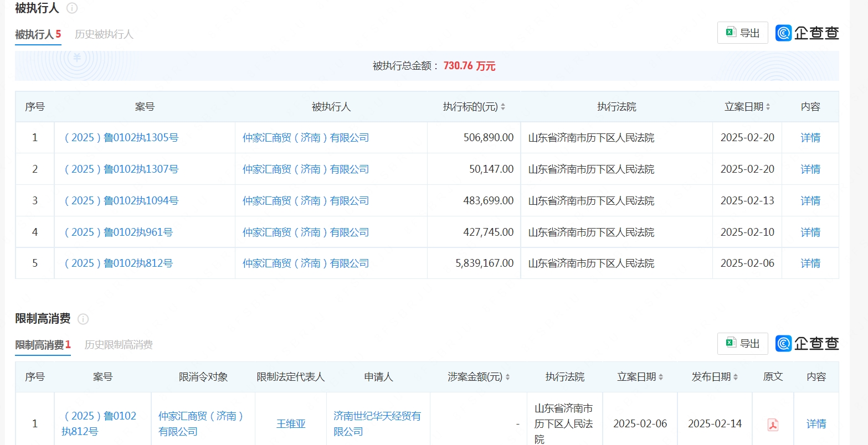Click court name in 执961号 row
The image size is (868, 445).
[591, 232]
